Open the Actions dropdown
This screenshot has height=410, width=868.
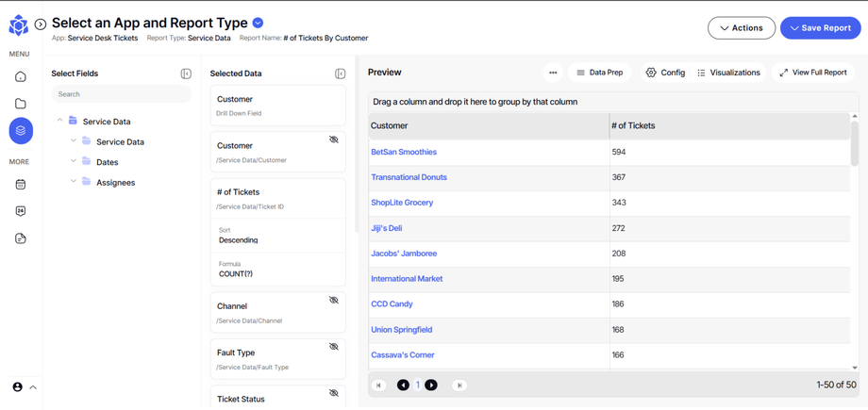coord(742,28)
